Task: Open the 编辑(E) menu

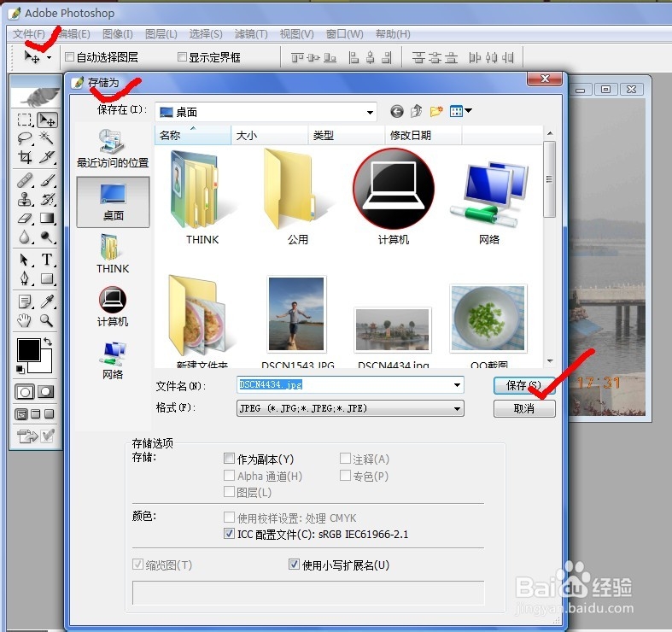Action: (74, 34)
